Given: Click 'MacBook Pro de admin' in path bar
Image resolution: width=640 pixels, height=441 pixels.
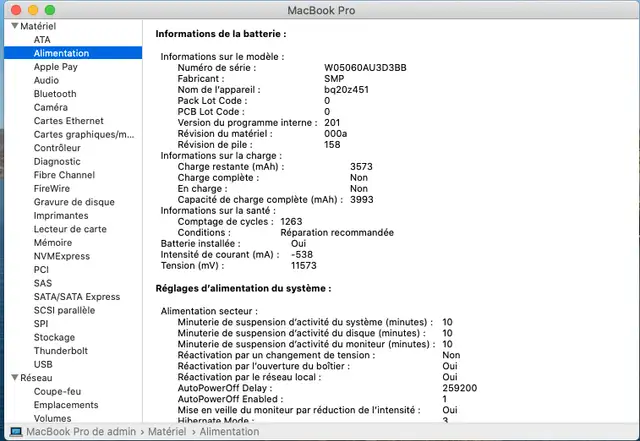Looking at the screenshot, I should click(x=81, y=432).
